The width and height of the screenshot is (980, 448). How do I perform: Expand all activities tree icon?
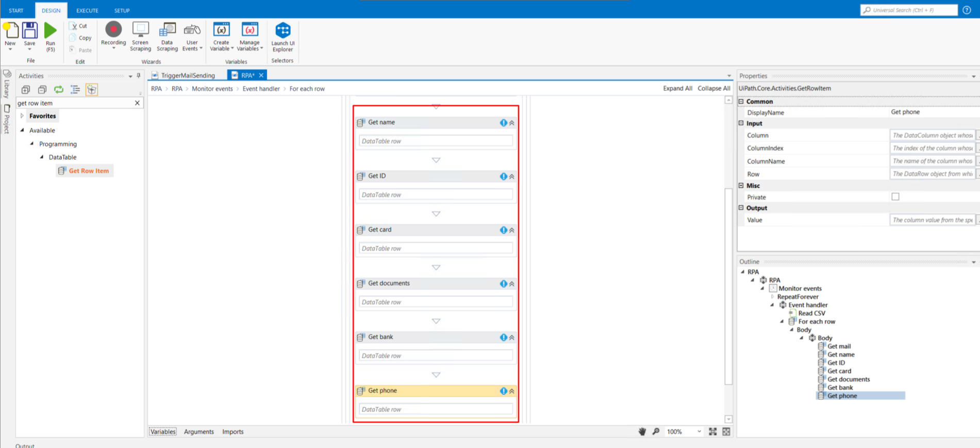coord(26,90)
